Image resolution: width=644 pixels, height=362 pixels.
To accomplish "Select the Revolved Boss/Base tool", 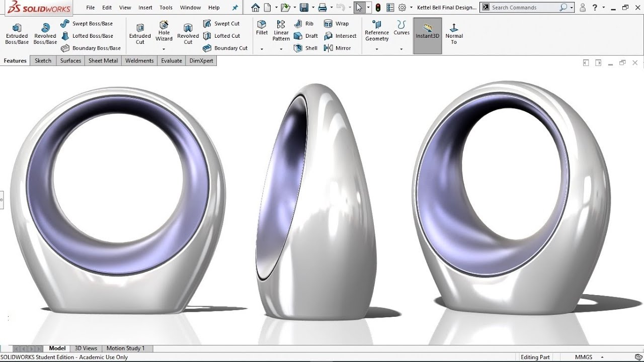I will 45,34.
